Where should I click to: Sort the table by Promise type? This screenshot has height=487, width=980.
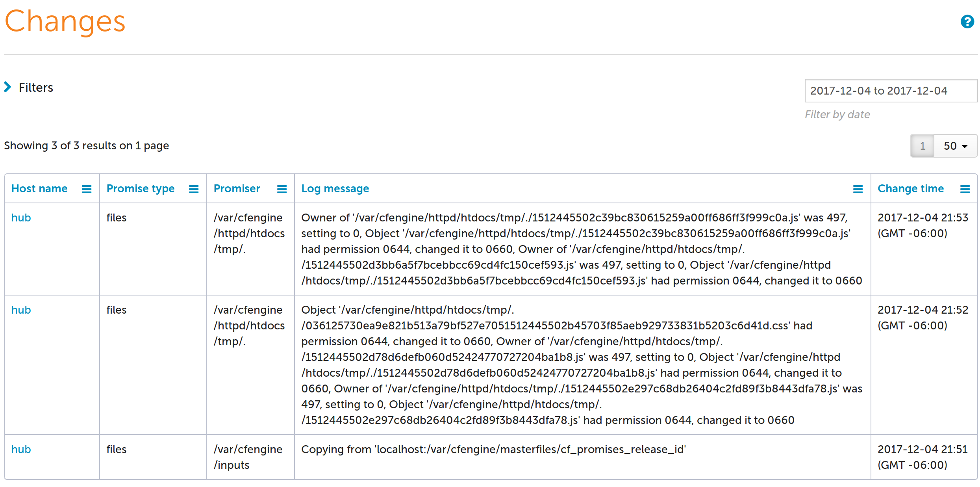click(x=141, y=188)
